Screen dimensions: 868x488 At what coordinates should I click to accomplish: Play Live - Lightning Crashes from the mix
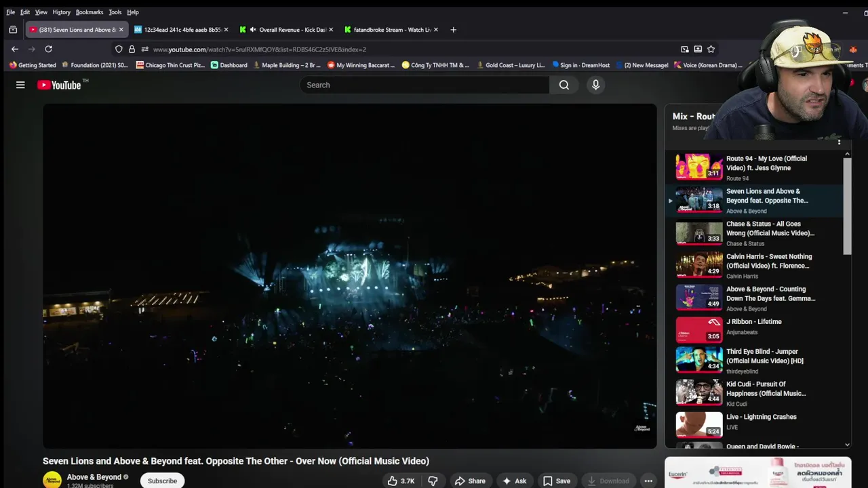754,424
